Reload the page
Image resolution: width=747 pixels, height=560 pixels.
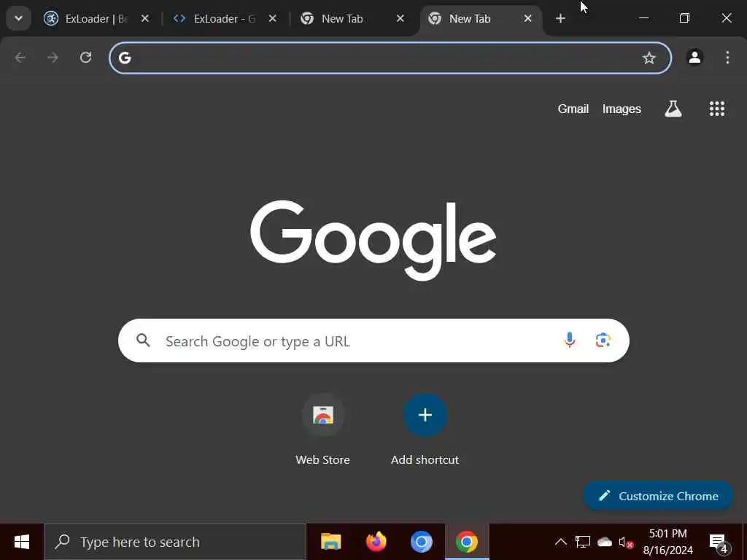pos(86,58)
